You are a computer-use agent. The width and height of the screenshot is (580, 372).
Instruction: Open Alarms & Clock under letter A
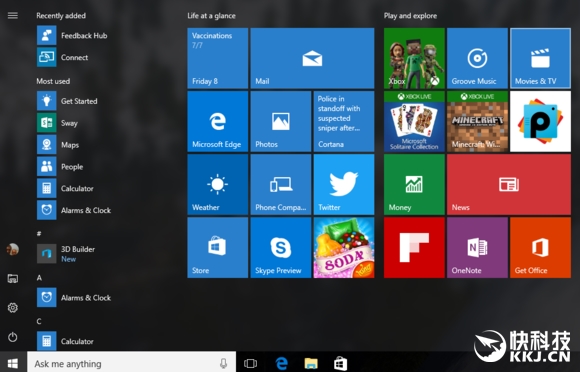click(x=74, y=297)
